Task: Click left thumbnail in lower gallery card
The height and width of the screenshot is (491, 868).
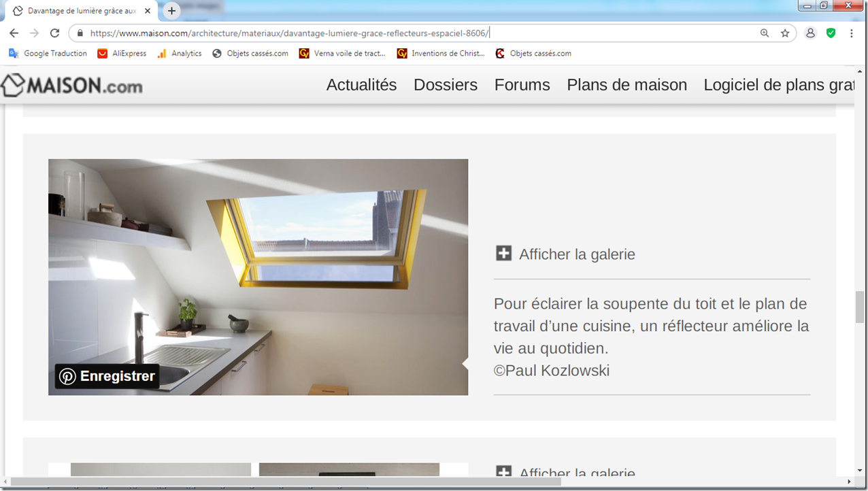Action: (161, 470)
